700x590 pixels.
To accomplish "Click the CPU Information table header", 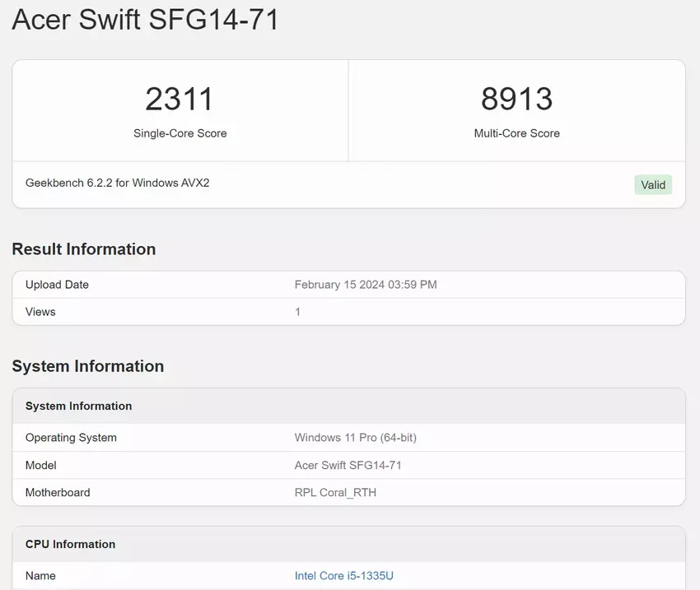I will pyautogui.click(x=70, y=544).
